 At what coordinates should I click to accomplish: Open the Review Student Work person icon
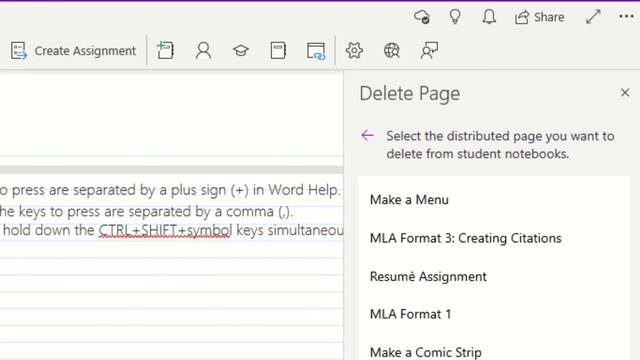click(x=203, y=51)
